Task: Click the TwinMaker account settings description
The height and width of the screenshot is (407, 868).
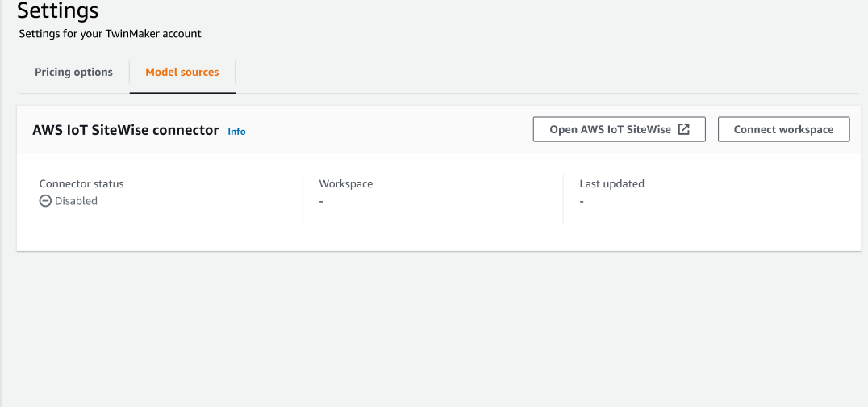Action: (x=110, y=34)
